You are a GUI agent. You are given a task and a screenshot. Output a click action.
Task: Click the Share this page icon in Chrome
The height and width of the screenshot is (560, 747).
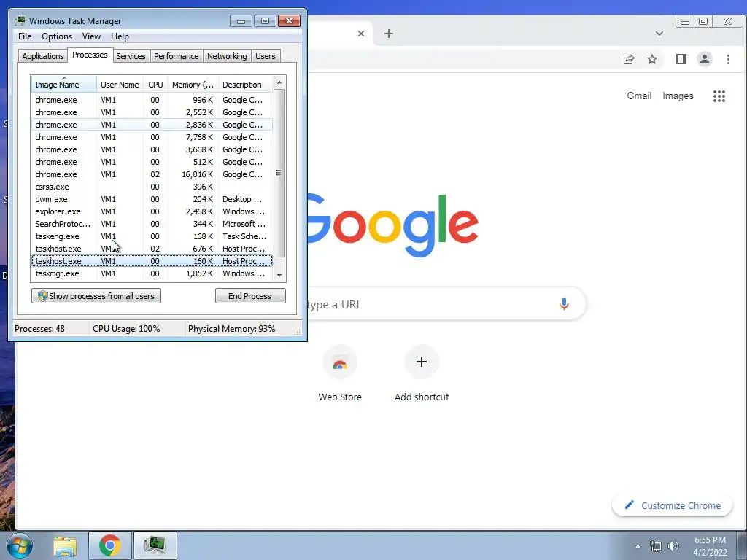click(629, 59)
